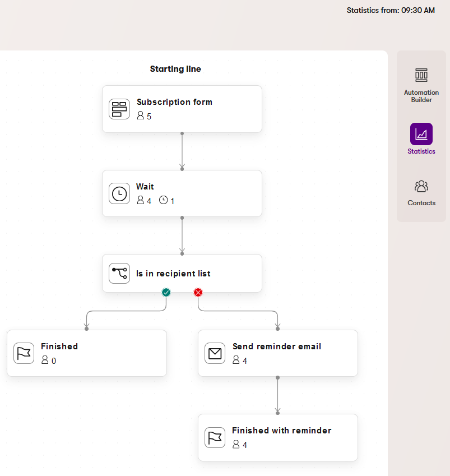Click the contacts person icon in Subscription form

[140, 115]
